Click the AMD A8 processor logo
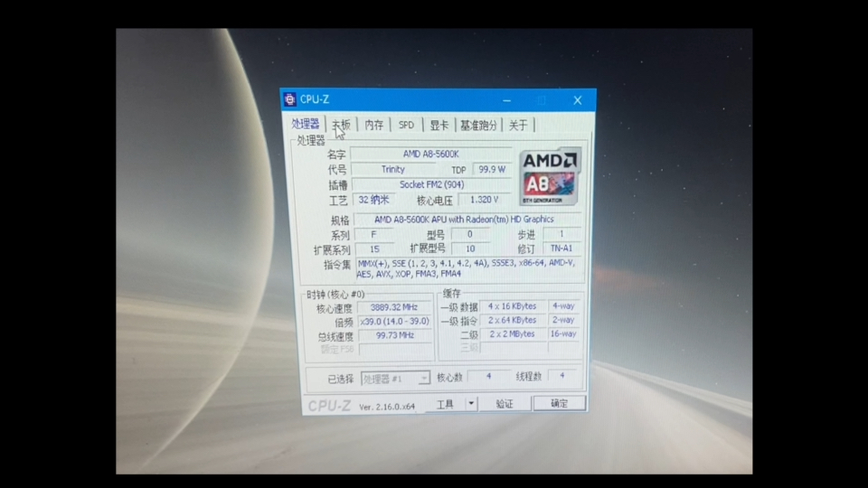This screenshot has width=868, height=488. 550,175
